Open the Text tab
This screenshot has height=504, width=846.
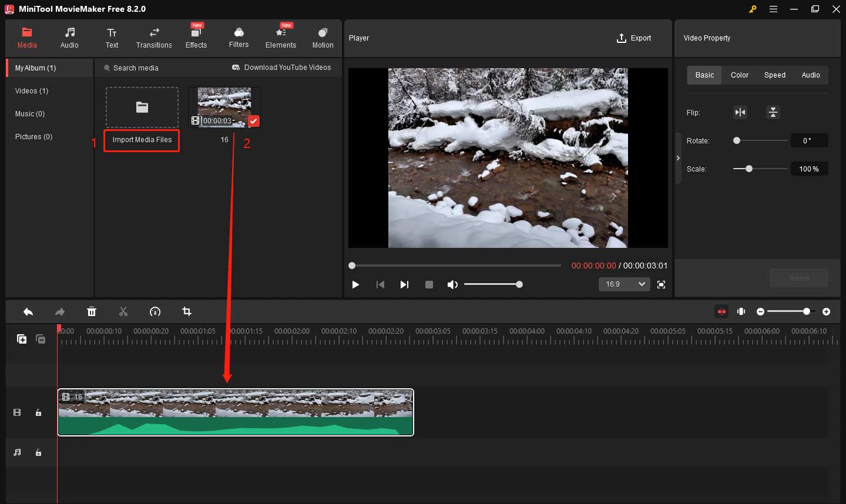112,38
